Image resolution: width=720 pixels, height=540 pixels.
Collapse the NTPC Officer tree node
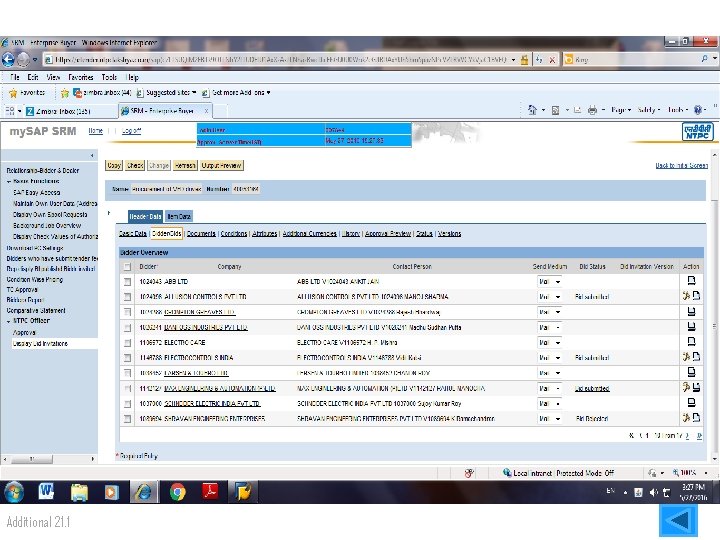tap(9, 321)
